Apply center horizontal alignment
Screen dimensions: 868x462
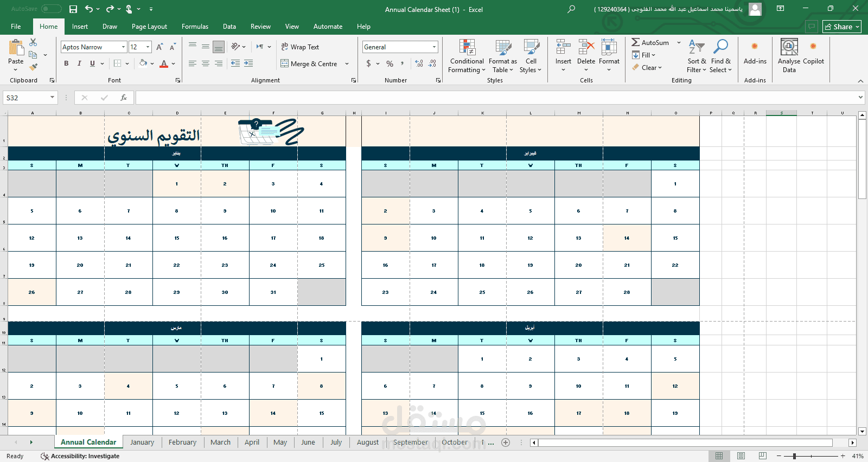click(x=206, y=63)
